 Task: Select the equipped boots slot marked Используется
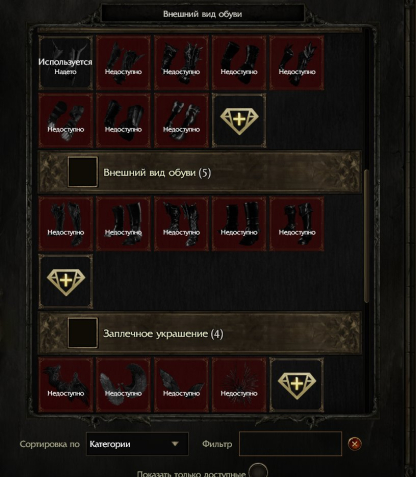point(66,63)
